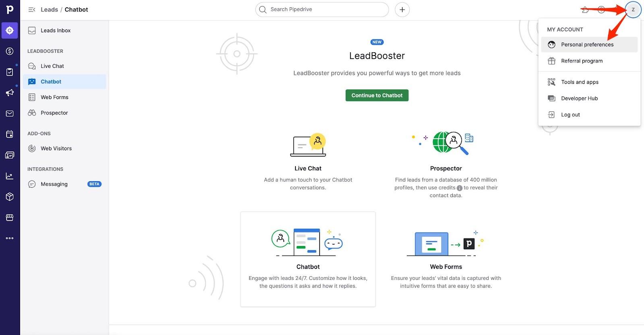Click the Chatbot card illustration
Screen dimensions: 644x335
(308, 242)
